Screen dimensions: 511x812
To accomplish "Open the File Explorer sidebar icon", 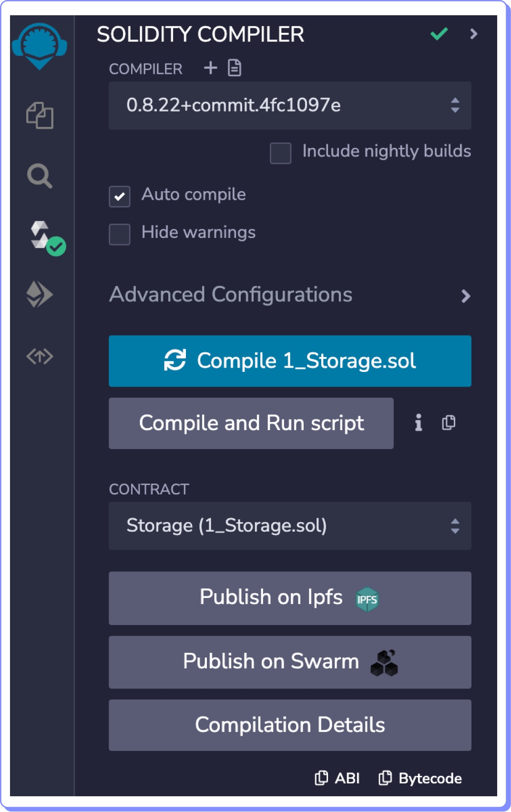I will click(x=40, y=115).
